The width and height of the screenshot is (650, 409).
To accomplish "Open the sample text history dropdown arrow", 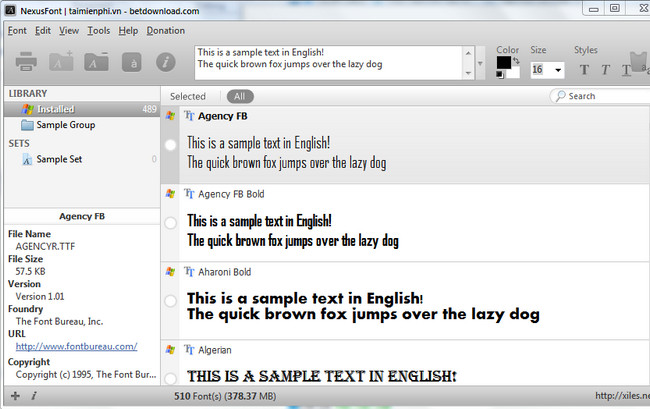I will pos(480,63).
